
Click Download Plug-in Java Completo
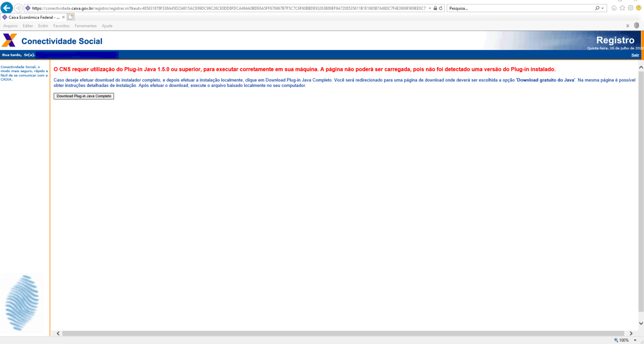pos(83,96)
